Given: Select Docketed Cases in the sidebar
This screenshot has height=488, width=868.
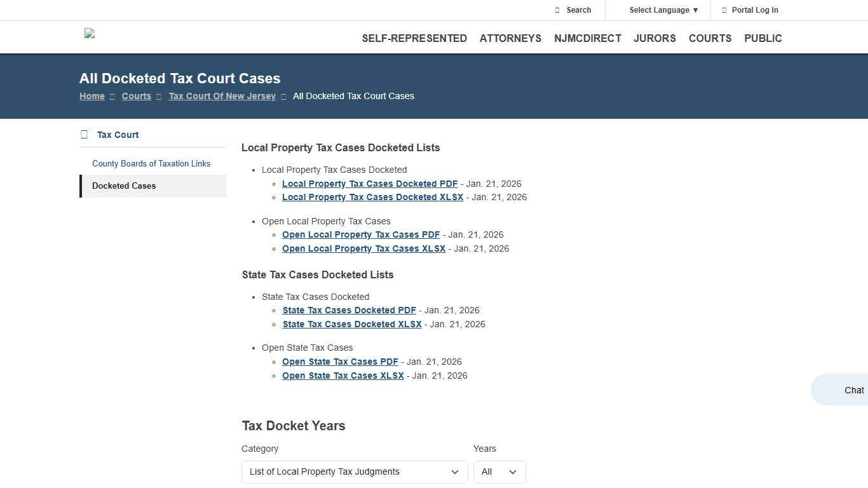Looking at the screenshot, I should point(124,186).
